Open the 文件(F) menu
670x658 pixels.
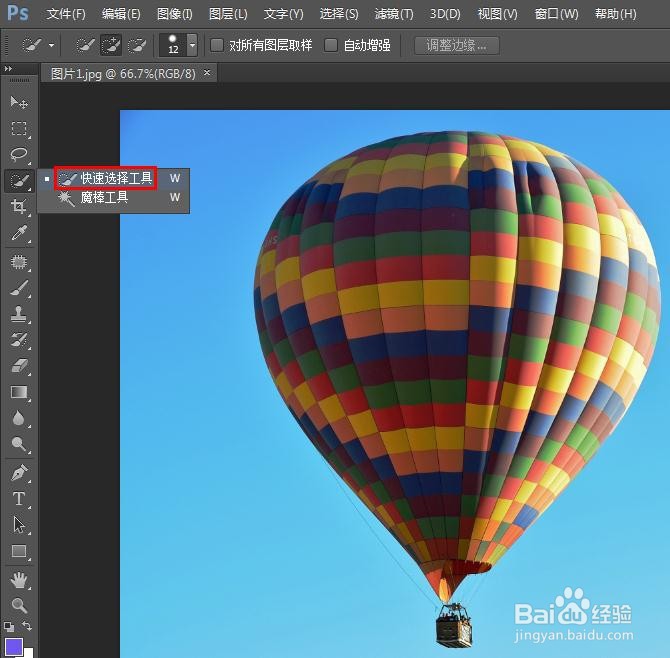[x=66, y=14]
